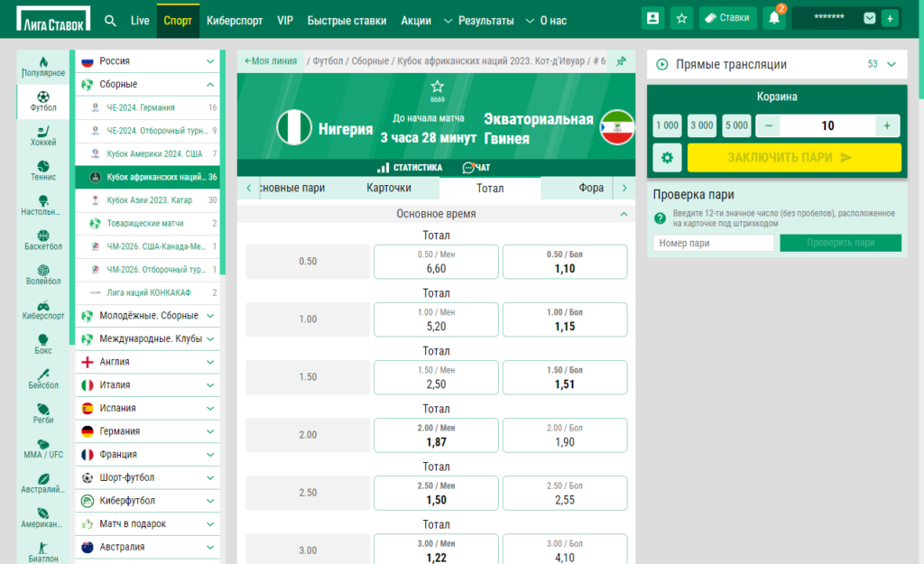
Task: Open the Live menu
Action: (x=140, y=21)
